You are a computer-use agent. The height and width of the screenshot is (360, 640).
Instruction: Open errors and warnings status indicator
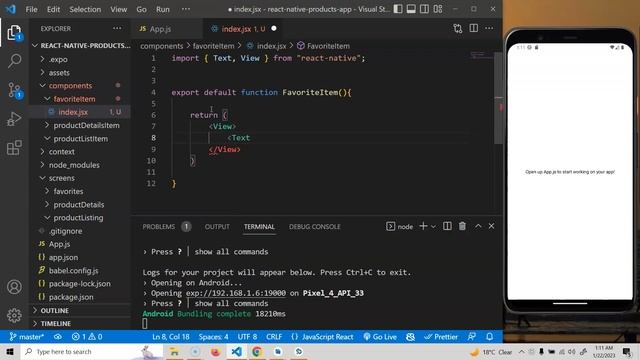click(87, 337)
